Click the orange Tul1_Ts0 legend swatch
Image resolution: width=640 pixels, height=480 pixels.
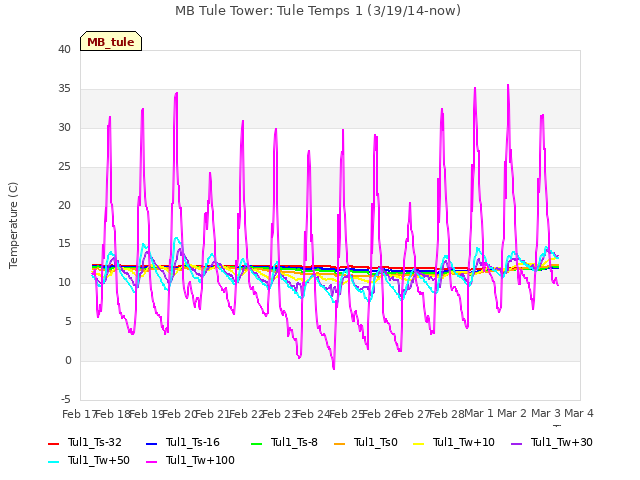coord(339,443)
